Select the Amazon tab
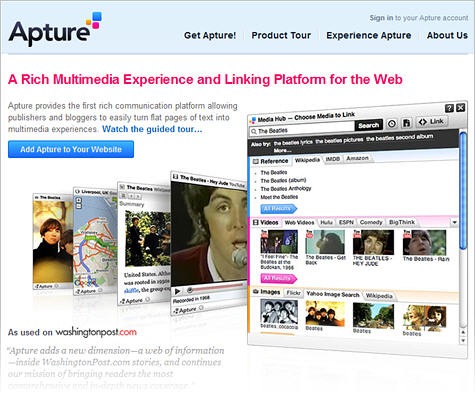This screenshot has height=395, width=475. click(357, 158)
